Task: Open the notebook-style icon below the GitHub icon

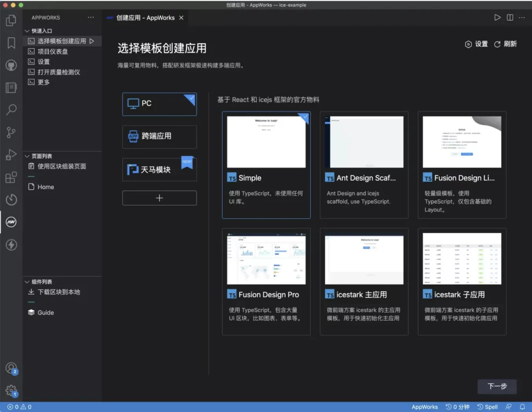Action: tap(11, 87)
